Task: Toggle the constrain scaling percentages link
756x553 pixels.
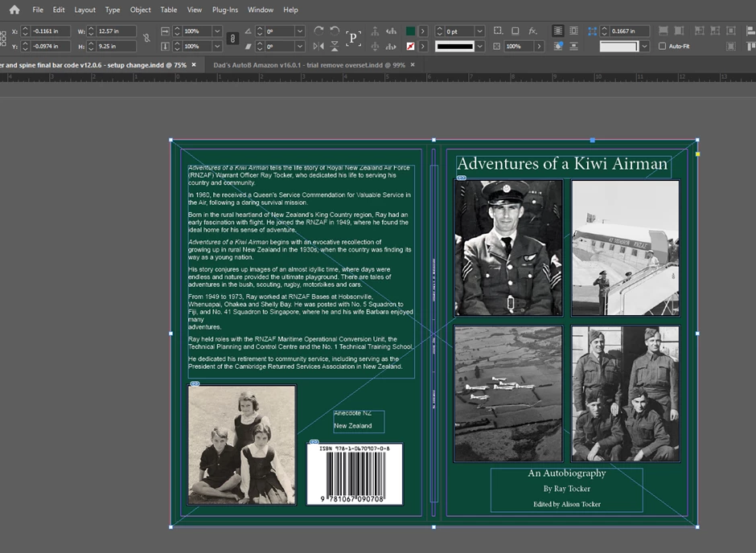Action: [x=232, y=38]
